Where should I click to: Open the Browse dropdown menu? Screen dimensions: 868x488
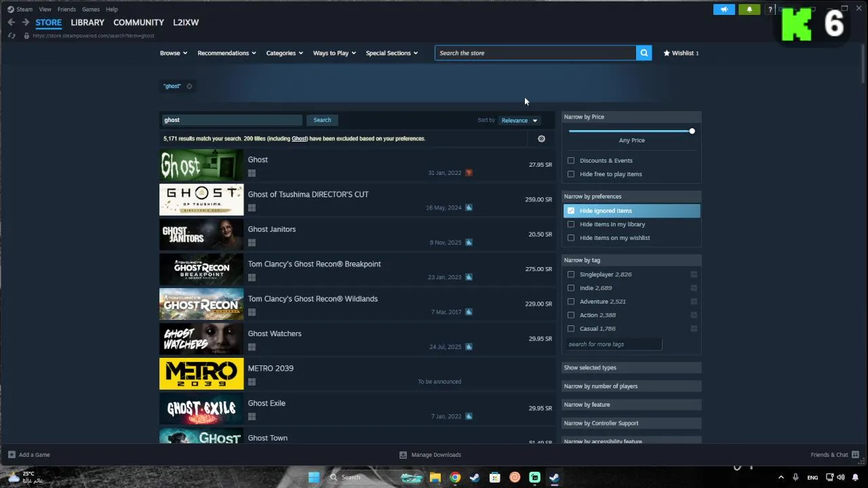click(x=174, y=53)
